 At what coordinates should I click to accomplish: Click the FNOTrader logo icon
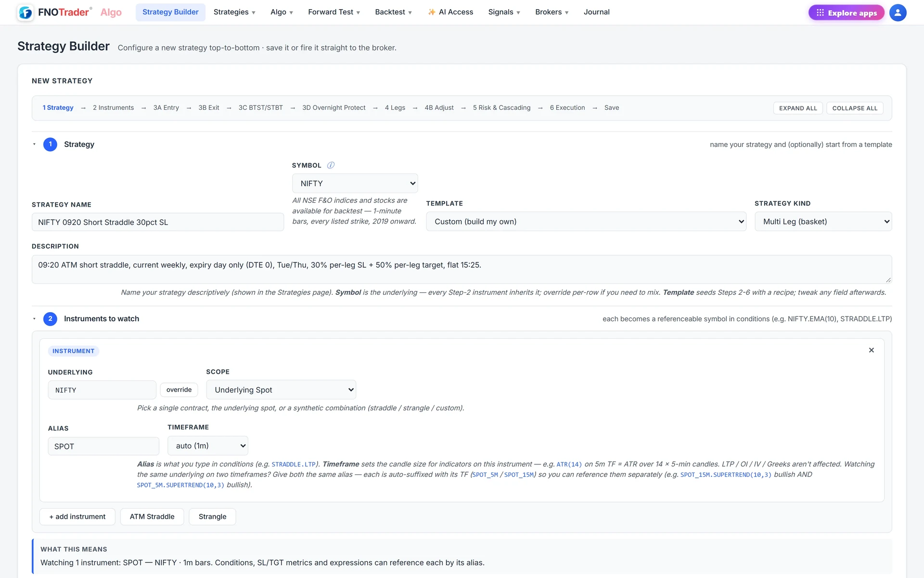click(x=26, y=13)
